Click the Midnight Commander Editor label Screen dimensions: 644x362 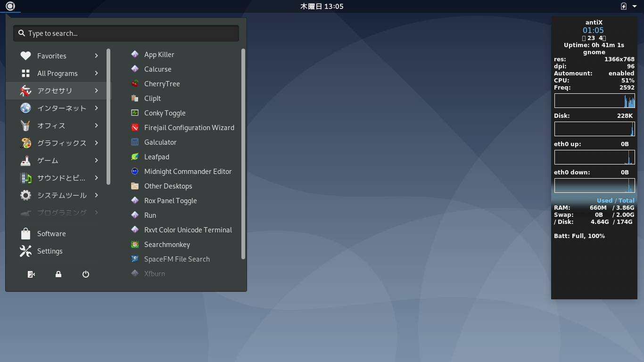click(x=188, y=172)
